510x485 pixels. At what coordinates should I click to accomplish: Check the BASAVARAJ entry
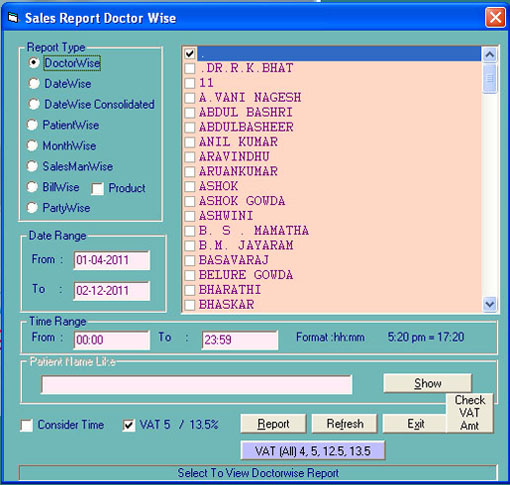pyautogui.click(x=190, y=260)
